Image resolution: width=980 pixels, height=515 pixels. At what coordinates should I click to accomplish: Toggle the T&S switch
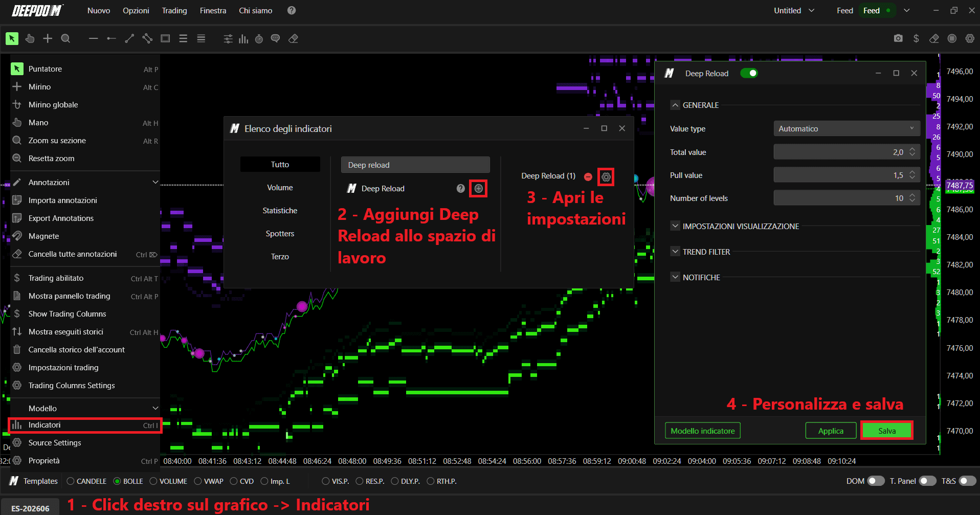[967, 481]
